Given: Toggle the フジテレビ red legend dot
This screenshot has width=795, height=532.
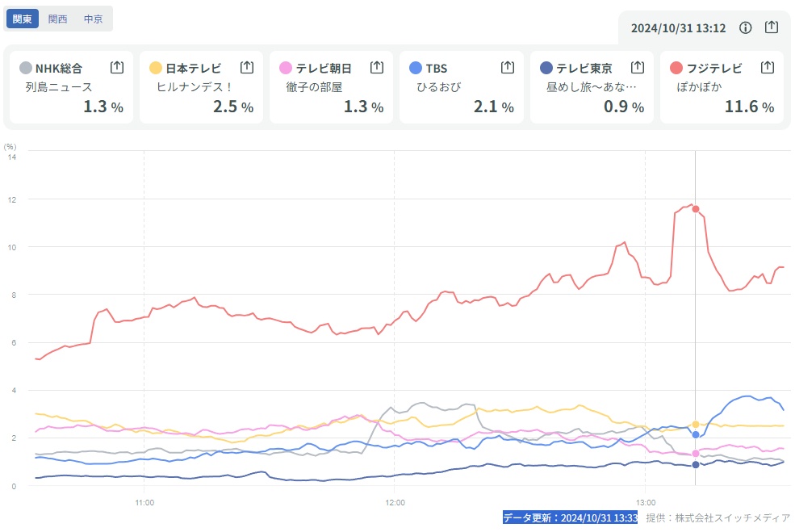Looking at the screenshot, I should tap(676, 68).
